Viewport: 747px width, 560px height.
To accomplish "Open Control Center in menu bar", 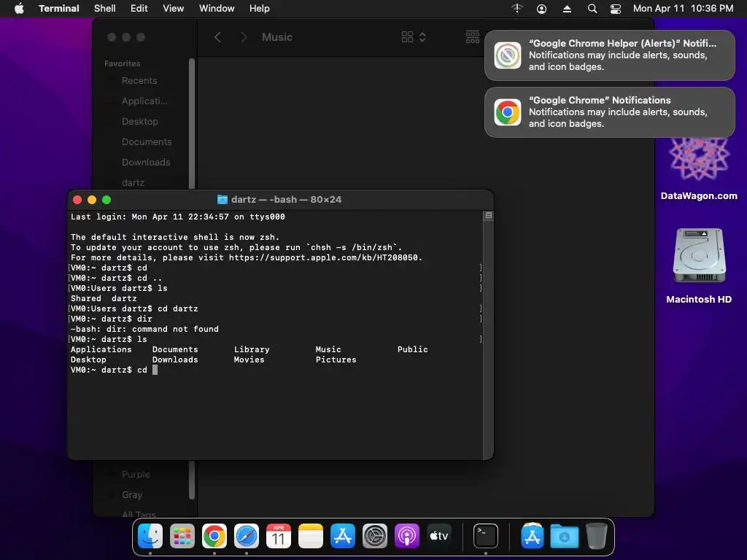I will 616,9.
